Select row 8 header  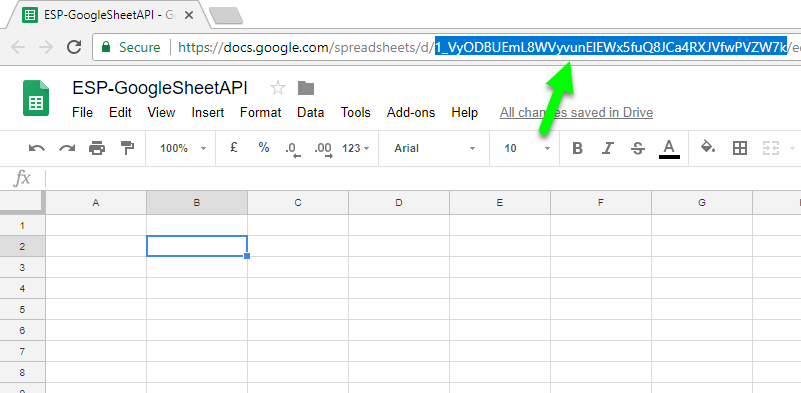click(x=22, y=372)
